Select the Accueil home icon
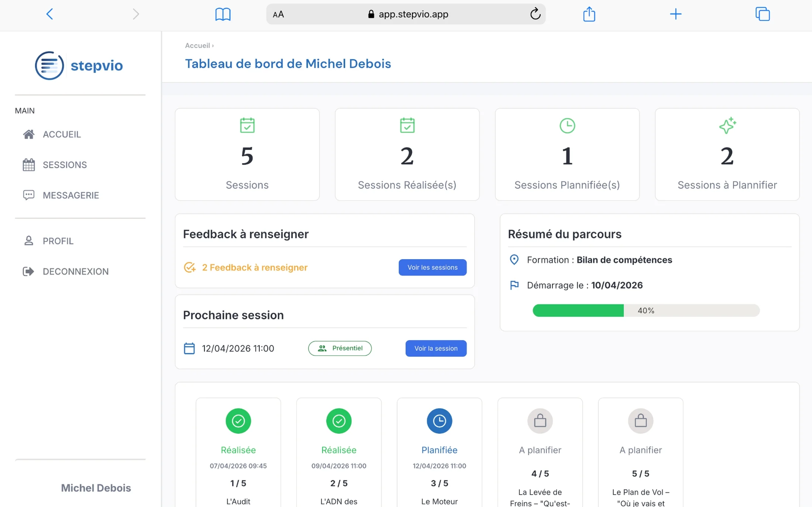The image size is (812, 507). tap(29, 134)
